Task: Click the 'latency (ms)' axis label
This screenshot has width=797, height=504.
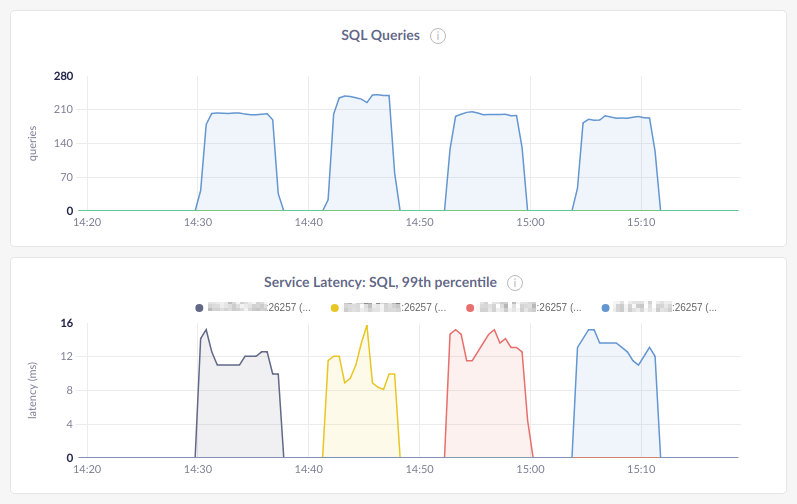Action: tap(32, 391)
